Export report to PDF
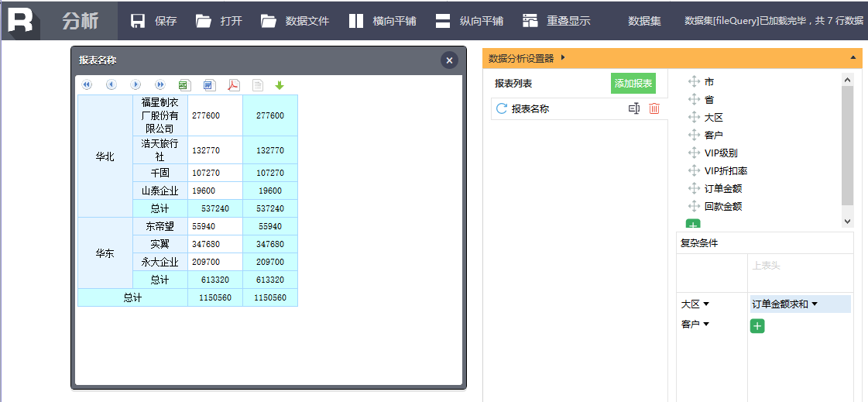Screen dimensions: 868x402 click(233, 84)
